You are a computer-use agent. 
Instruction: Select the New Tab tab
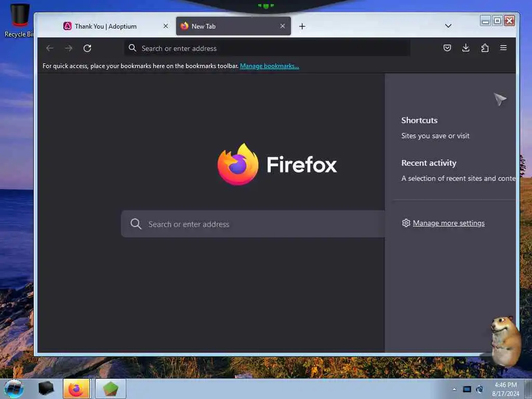(233, 26)
